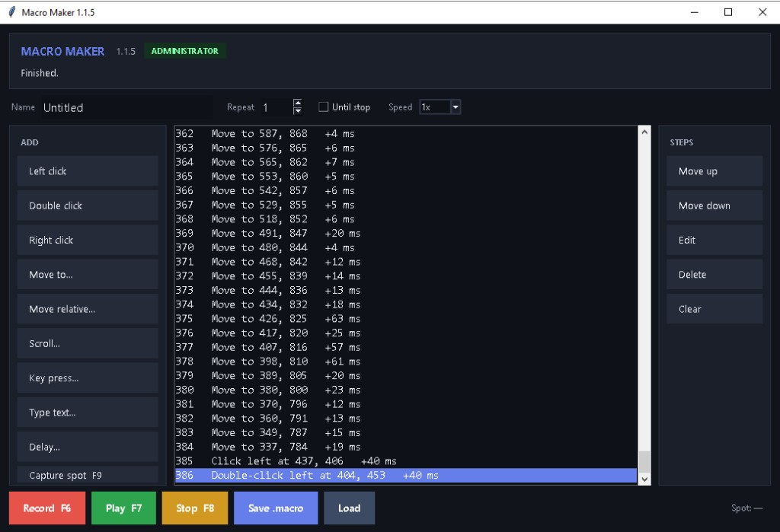
Task: Click the step list scrollbar down arrow
Action: point(644,479)
